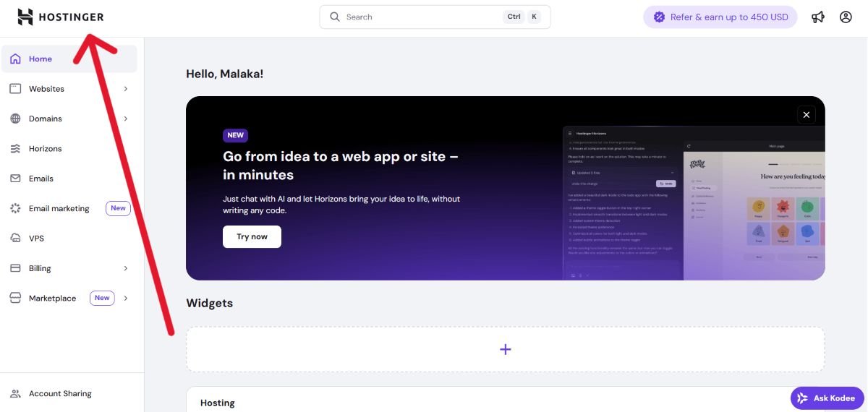Click the Email marketing sparkle icon

pyautogui.click(x=15, y=208)
